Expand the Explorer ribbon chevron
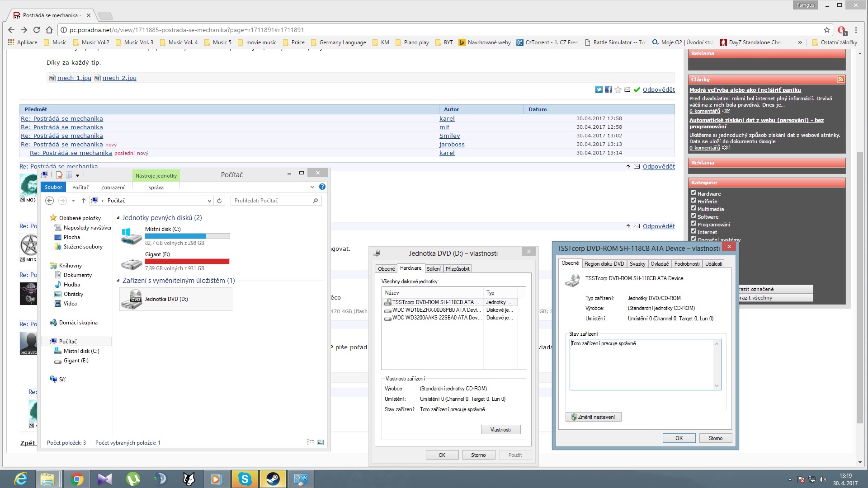Screen dimensions: 868x488 coord(312,187)
